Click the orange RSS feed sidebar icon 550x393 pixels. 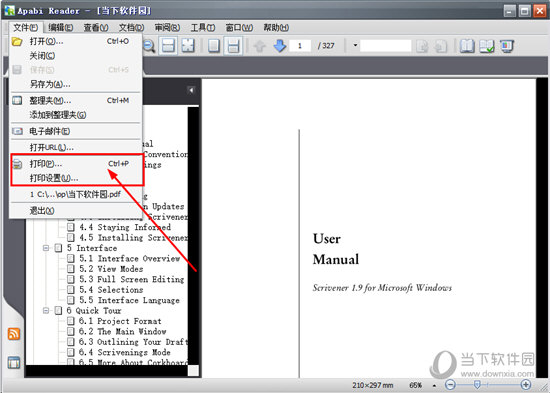point(14,334)
